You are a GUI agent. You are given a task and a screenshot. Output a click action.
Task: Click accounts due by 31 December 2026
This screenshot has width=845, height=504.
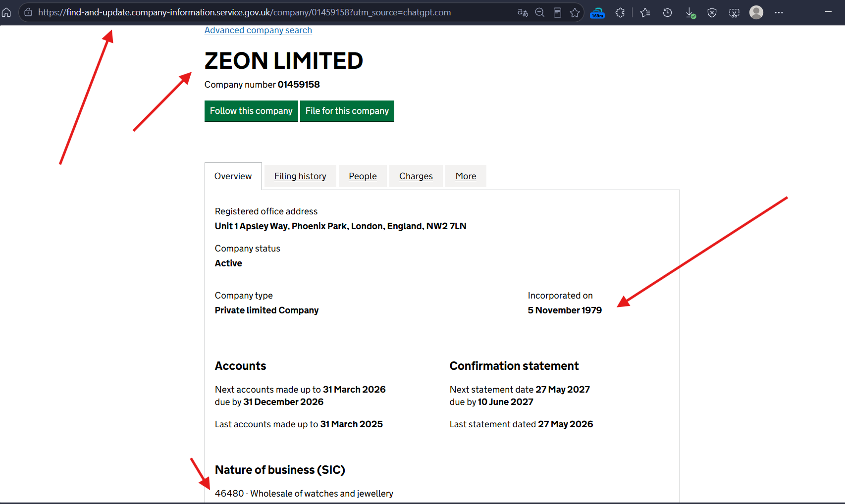coord(269,402)
